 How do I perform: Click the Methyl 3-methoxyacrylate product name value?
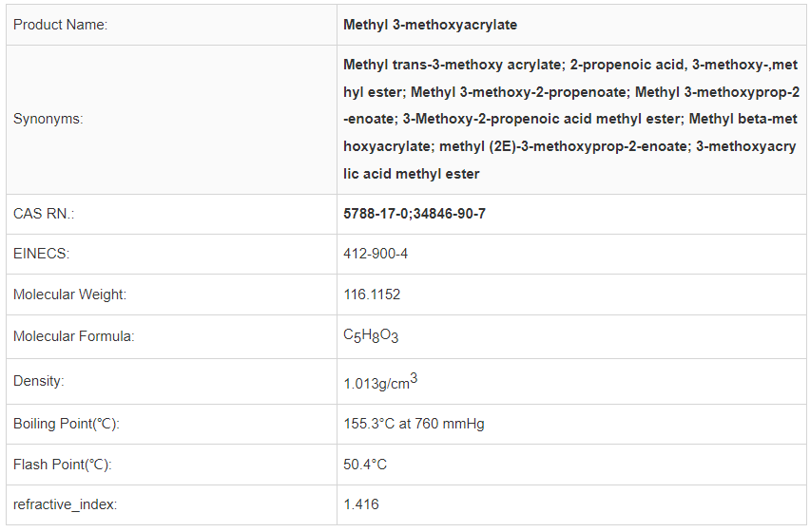[430, 25]
